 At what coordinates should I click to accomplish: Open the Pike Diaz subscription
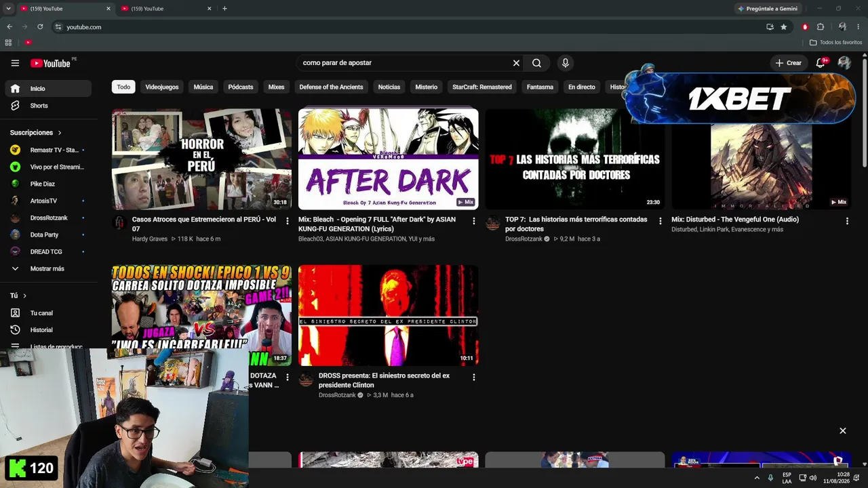click(x=48, y=184)
